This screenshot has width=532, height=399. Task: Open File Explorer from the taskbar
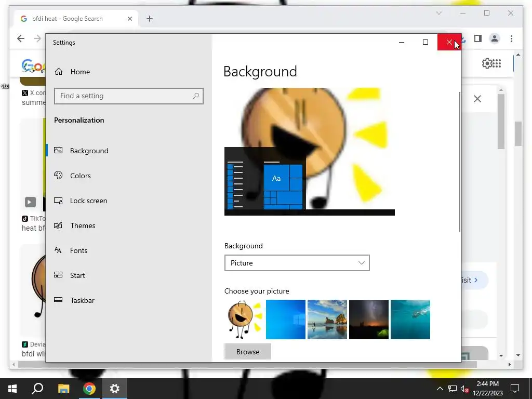[x=63, y=389]
